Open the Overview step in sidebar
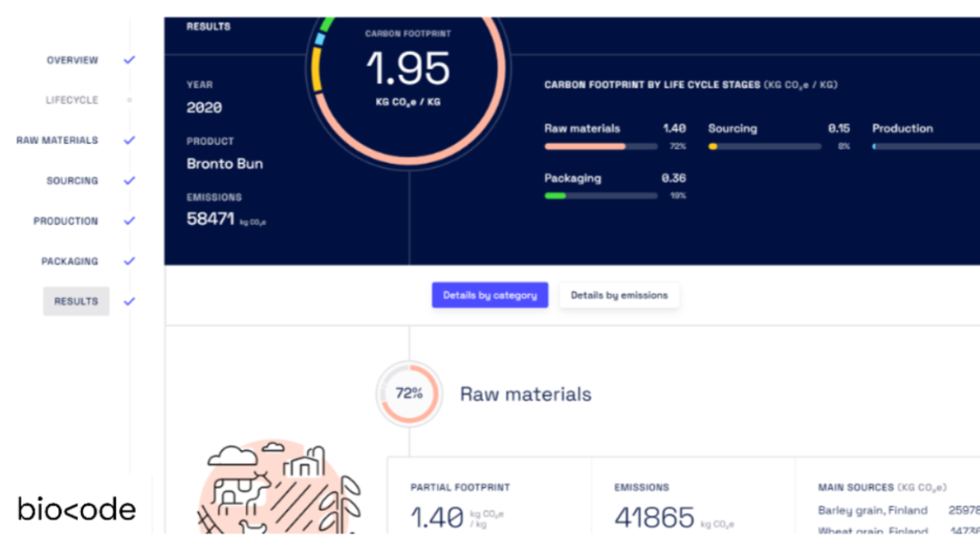 click(72, 60)
